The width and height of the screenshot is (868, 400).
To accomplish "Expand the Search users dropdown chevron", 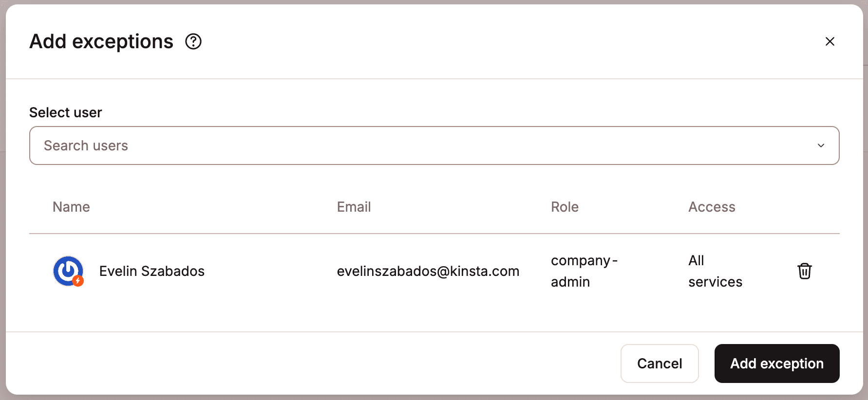I will [821, 145].
